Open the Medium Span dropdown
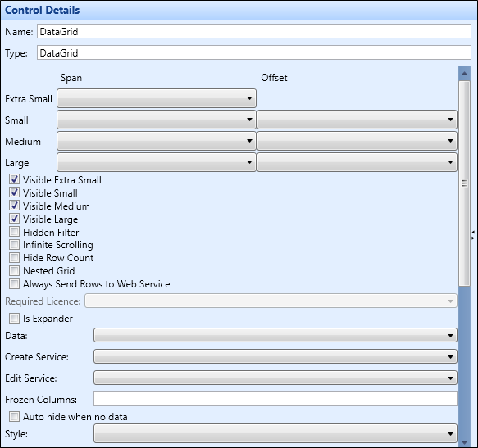This screenshot has height=448, width=478. click(x=157, y=141)
